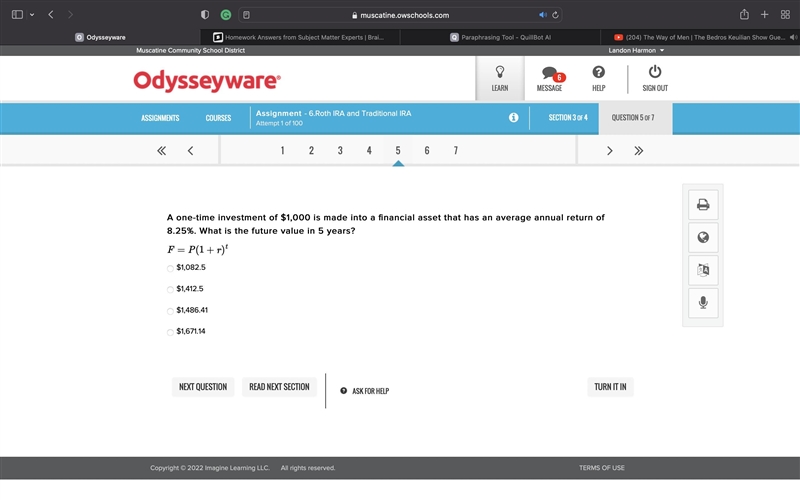Go to question 4
800x500 pixels.
(x=369, y=151)
